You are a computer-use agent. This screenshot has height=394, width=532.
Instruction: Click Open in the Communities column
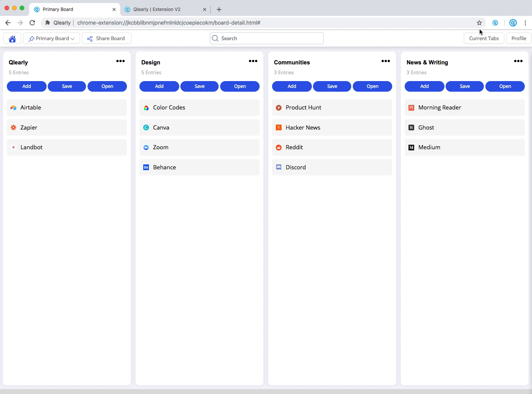coord(372,86)
